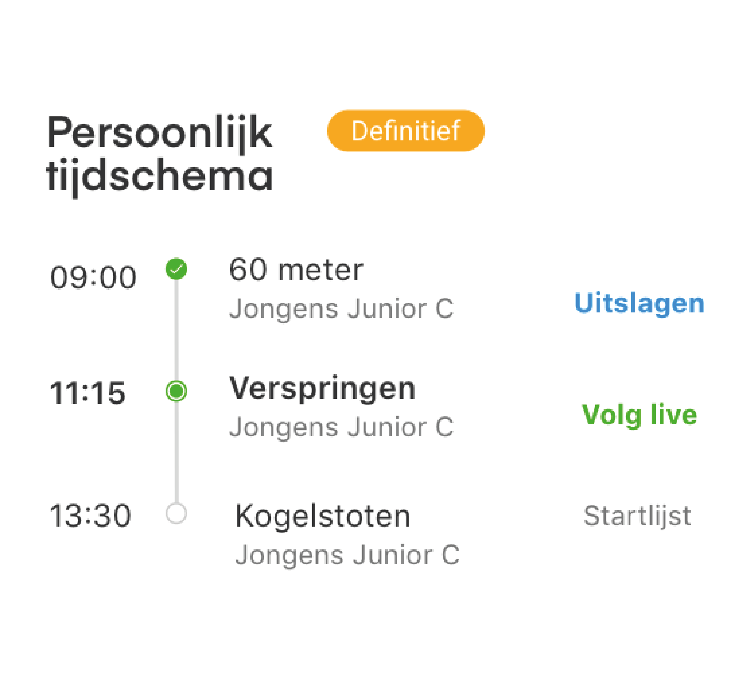
Task: Click the orange Definitief status badge
Action: pyautogui.click(x=405, y=131)
